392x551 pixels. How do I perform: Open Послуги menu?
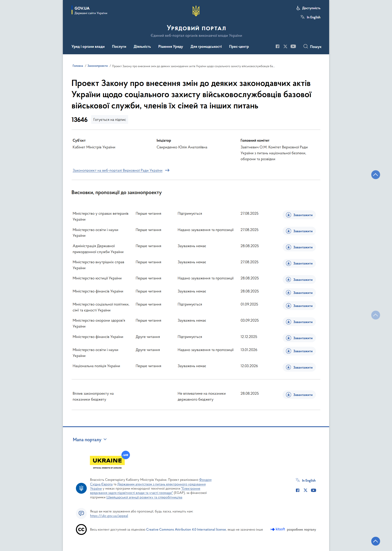coord(119,47)
